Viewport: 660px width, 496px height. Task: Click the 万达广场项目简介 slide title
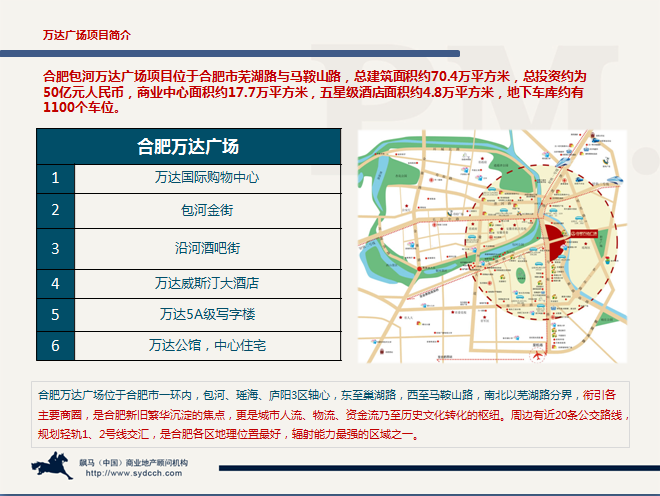coord(87,34)
